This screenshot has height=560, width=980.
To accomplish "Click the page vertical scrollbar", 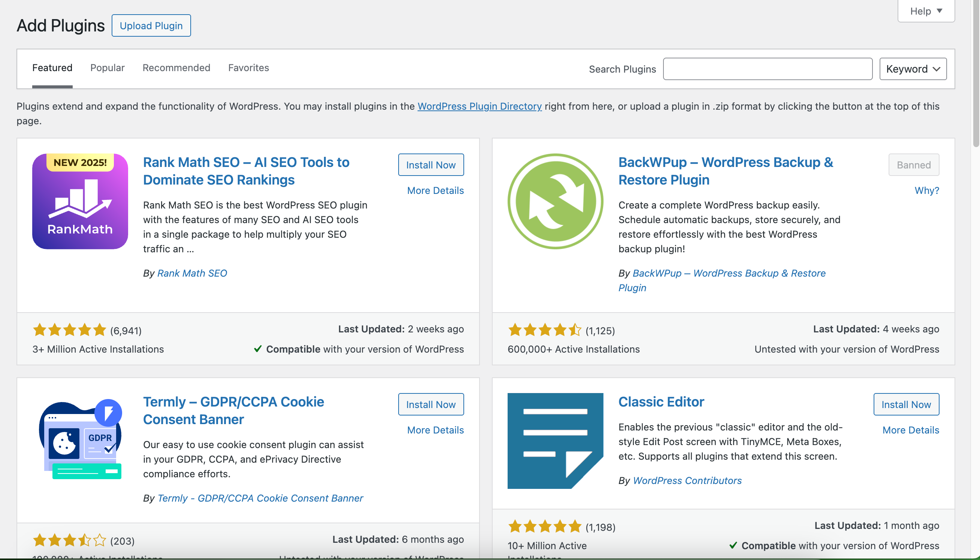I will (976, 73).
